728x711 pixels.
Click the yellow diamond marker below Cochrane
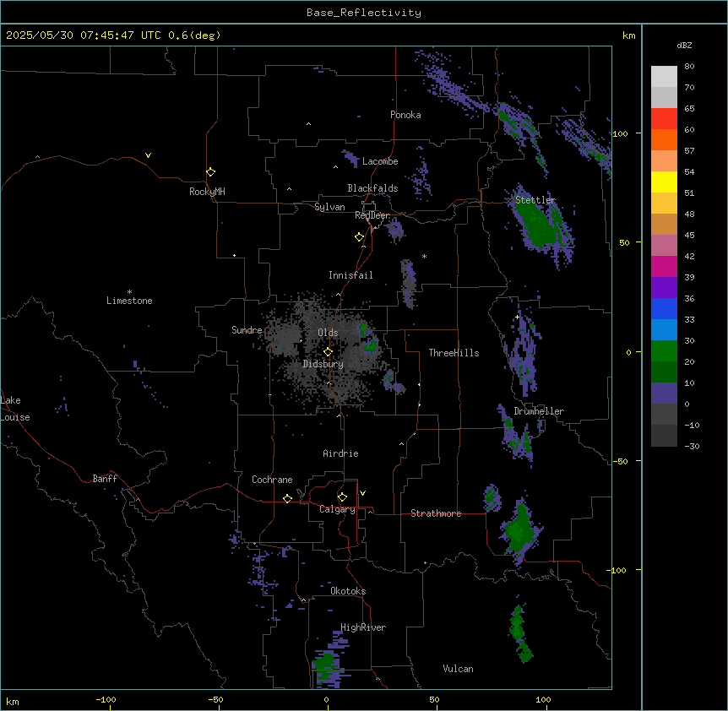[287, 498]
